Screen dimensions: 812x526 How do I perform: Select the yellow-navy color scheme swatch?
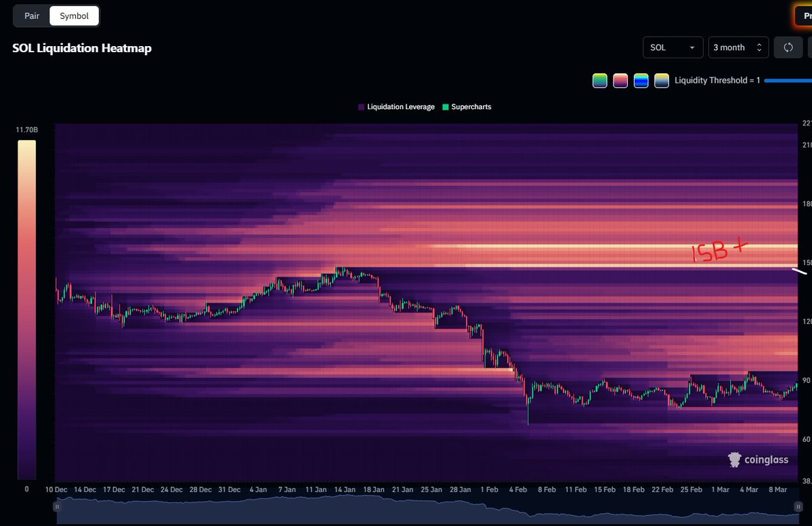tap(662, 81)
